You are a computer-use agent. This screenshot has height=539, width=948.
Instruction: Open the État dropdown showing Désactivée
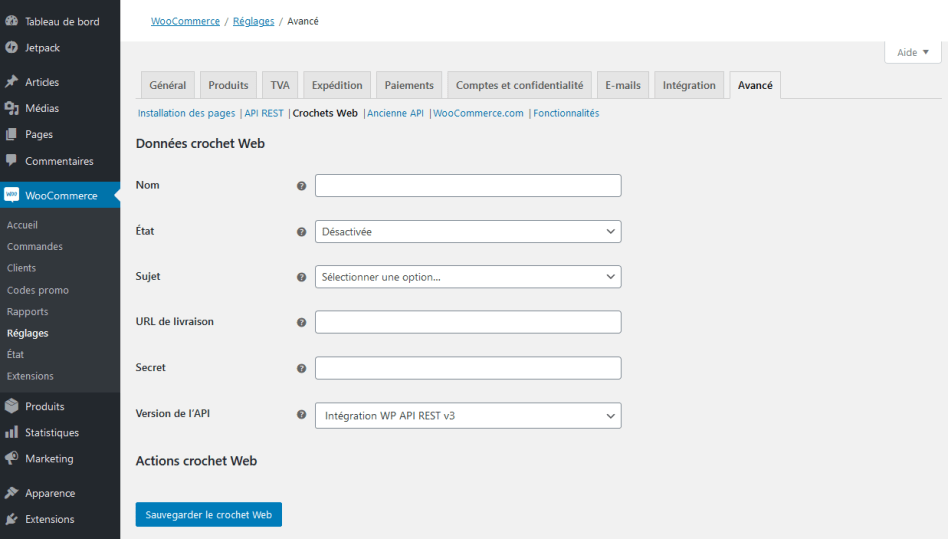[x=468, y=231]
